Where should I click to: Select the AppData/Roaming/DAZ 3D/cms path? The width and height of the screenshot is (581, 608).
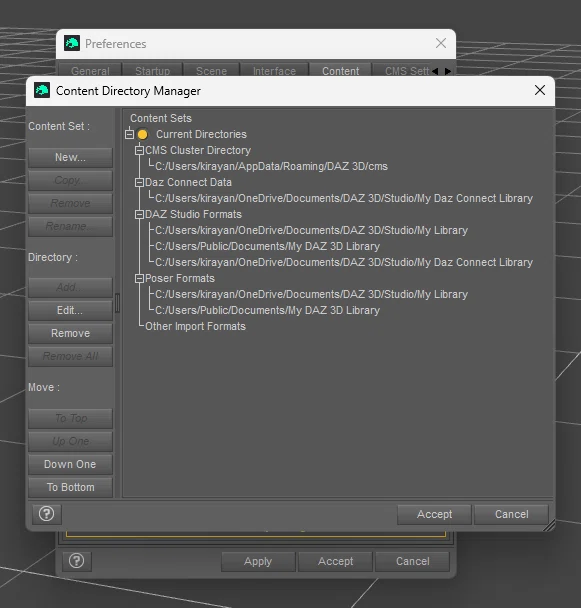point(271,166)
